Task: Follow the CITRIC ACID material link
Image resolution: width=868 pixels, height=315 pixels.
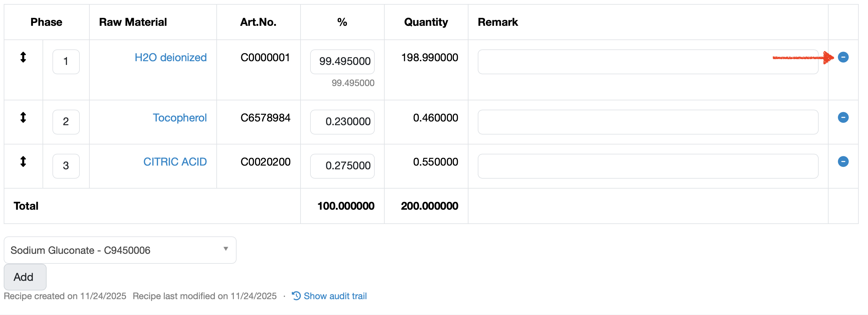Action: point(175,162)
